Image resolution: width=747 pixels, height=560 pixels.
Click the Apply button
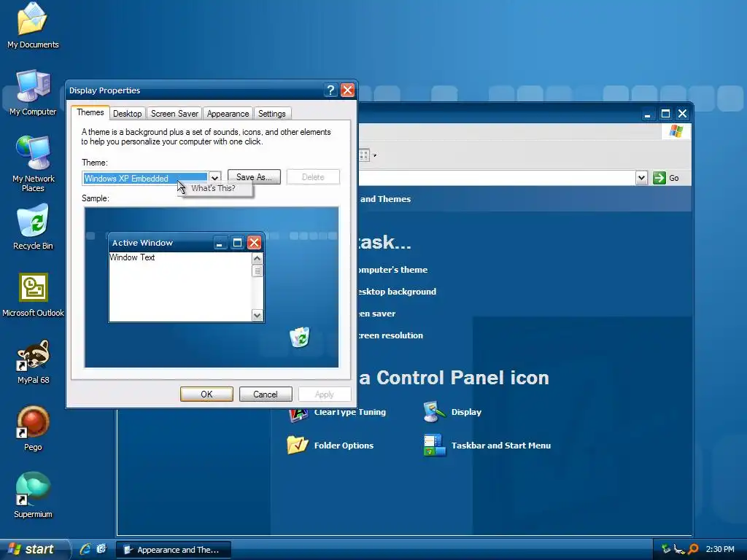coord(325,394)
